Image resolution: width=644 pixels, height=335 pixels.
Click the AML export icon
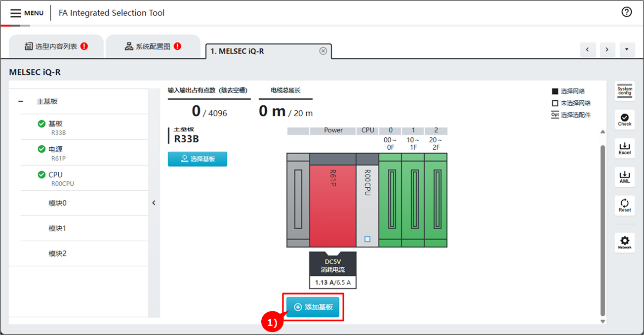(625, 177)
